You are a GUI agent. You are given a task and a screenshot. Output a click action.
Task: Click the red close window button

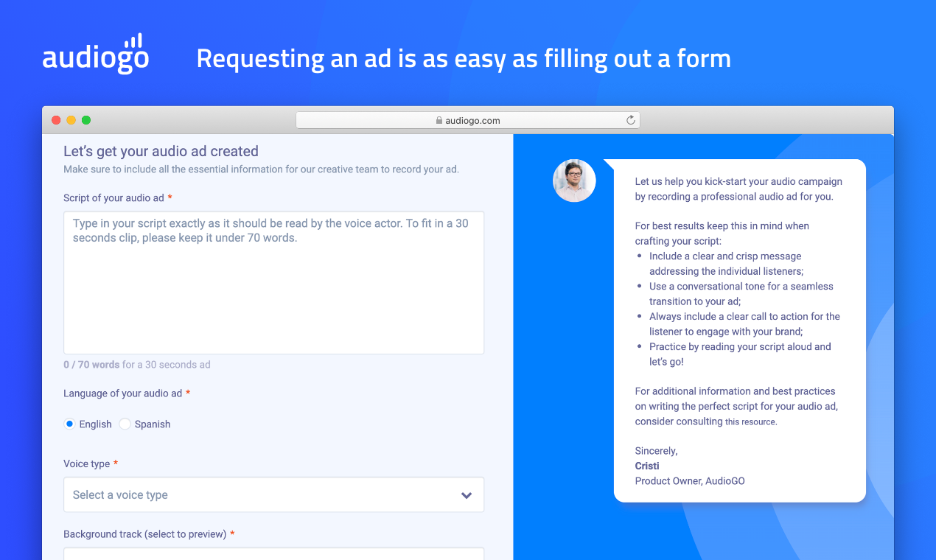pos(56,120)
